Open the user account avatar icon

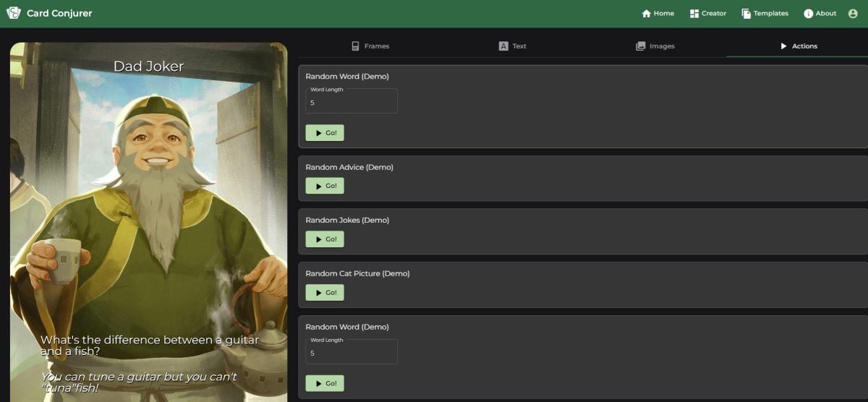(x=853, y=14)
